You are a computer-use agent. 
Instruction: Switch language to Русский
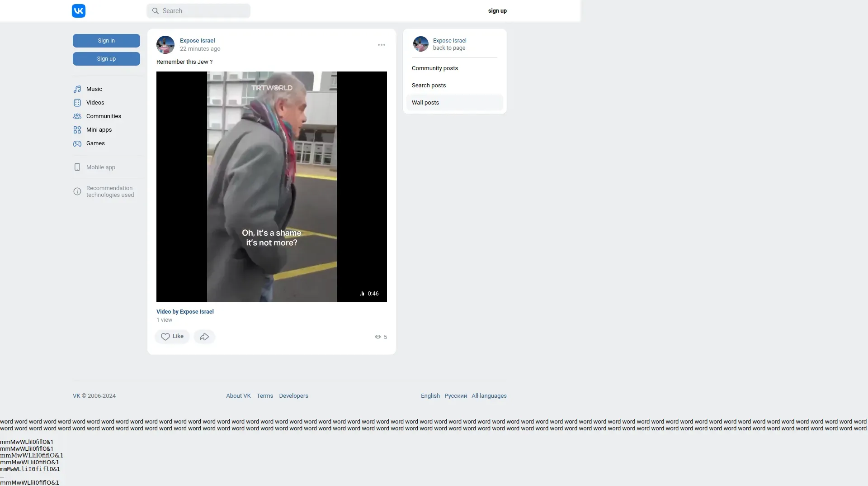pyautogui.click(x=456, y=396)
